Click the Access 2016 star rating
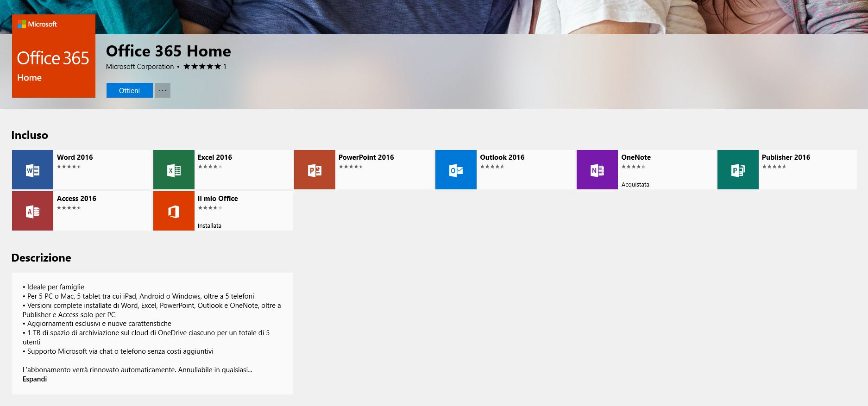This screenshot has width=868, height=406. pyautogui.click(x=69, y=208)
